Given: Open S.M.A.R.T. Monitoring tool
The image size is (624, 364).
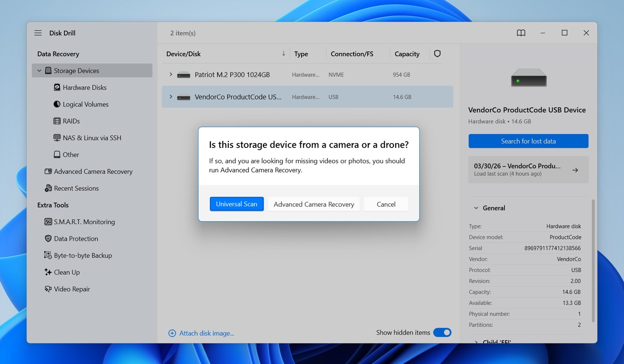Looking at the screenshot, I should 84,222.
